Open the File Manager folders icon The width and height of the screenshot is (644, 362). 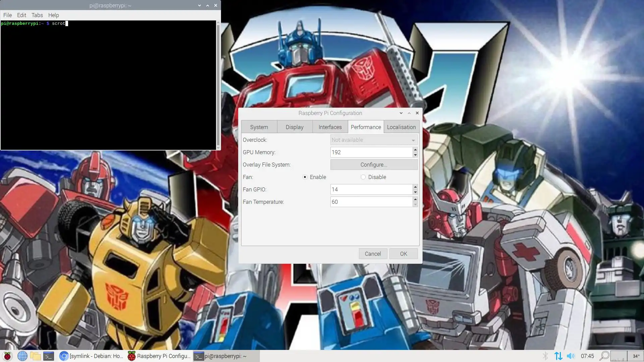(35, 356)
